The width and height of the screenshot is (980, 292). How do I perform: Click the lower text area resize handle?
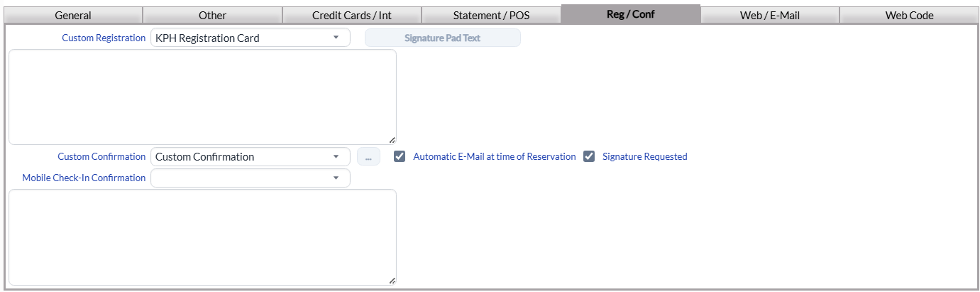tap(392, 281)
